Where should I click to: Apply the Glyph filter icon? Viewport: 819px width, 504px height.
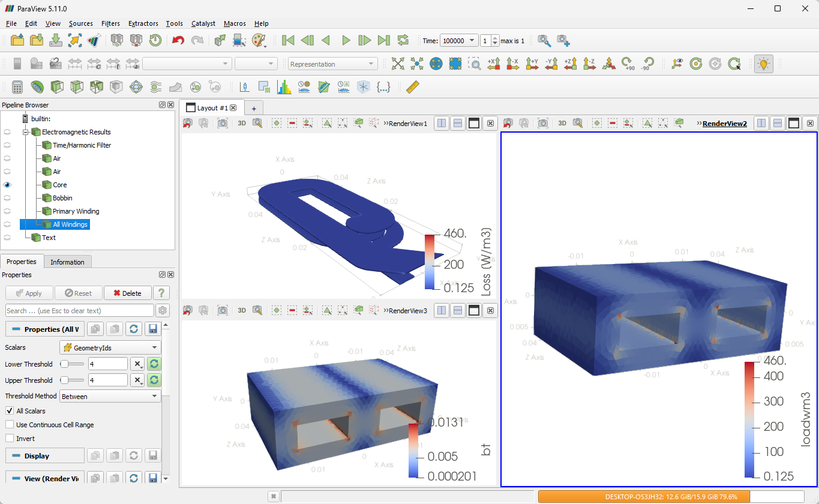[x=136, y=87]
